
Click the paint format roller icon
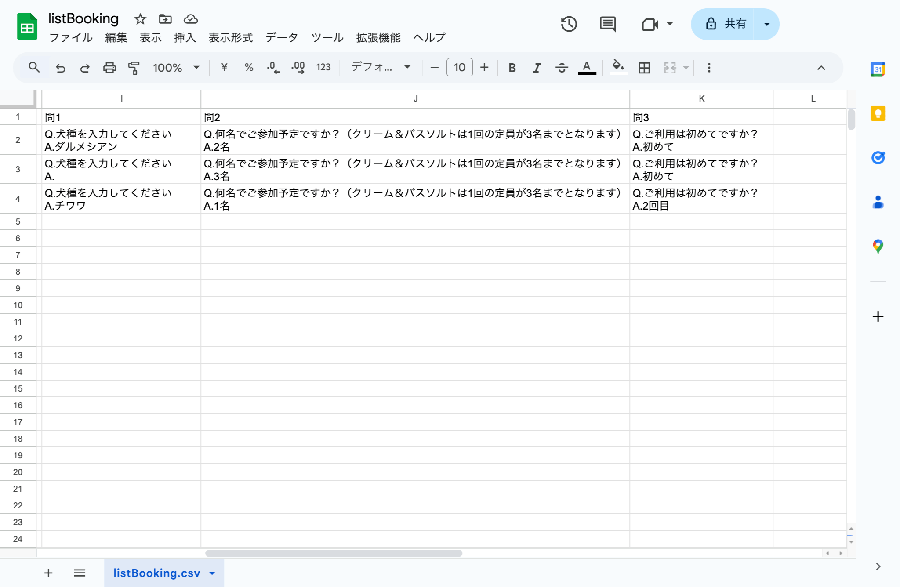click(x=134, y=68)
